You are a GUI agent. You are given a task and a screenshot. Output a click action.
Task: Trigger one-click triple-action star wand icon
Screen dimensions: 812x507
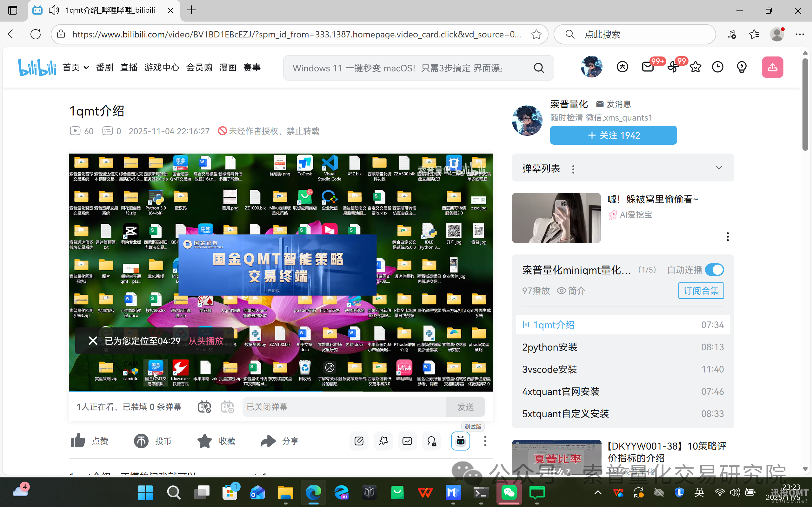tap(383, 441)
